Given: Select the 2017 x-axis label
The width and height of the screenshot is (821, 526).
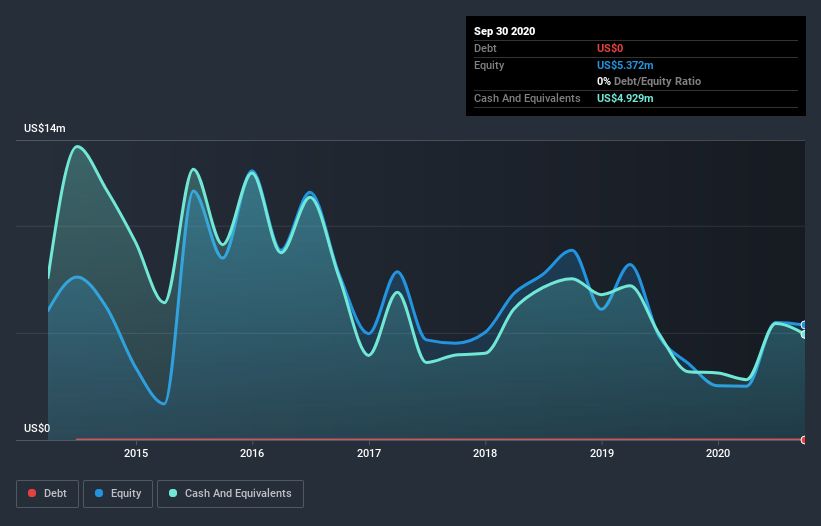Looking at the screenshot, I should pyautogui.click(x=369, y=453).
